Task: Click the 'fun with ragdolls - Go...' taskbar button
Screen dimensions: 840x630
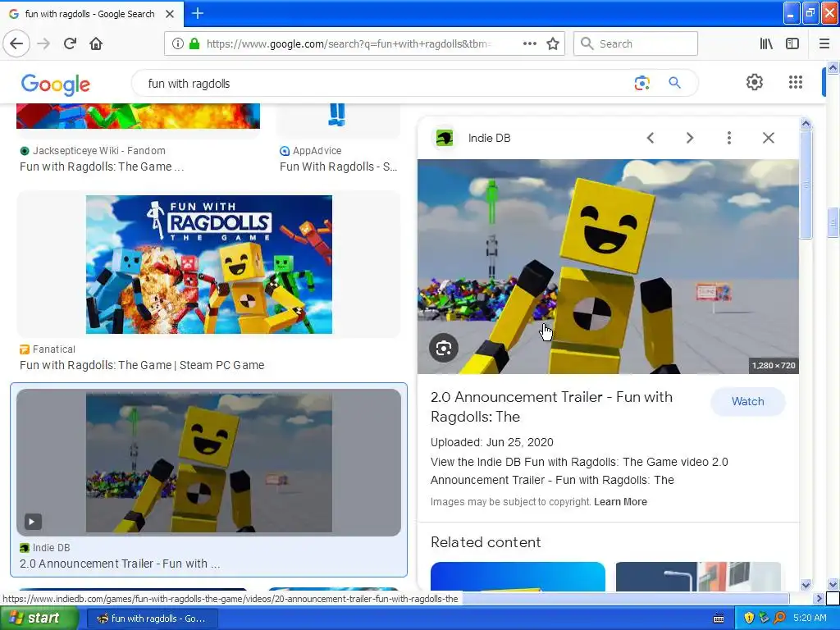Action: [152, 619]
